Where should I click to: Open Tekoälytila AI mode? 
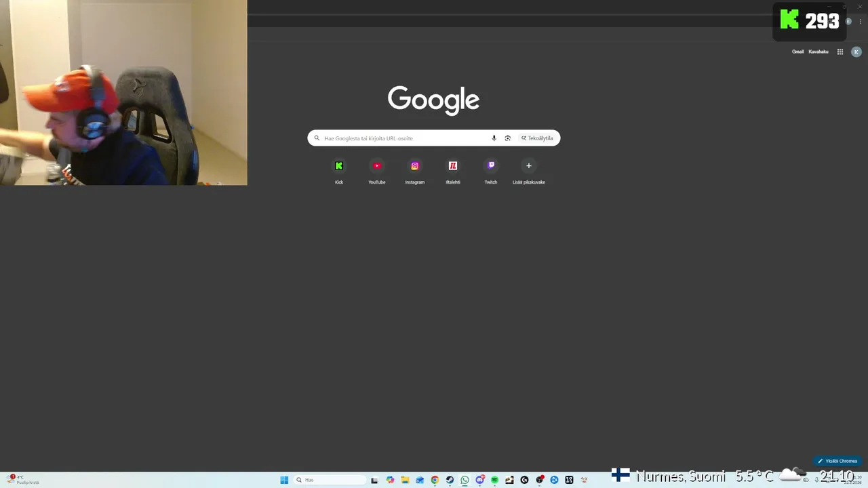click(537, 138)
